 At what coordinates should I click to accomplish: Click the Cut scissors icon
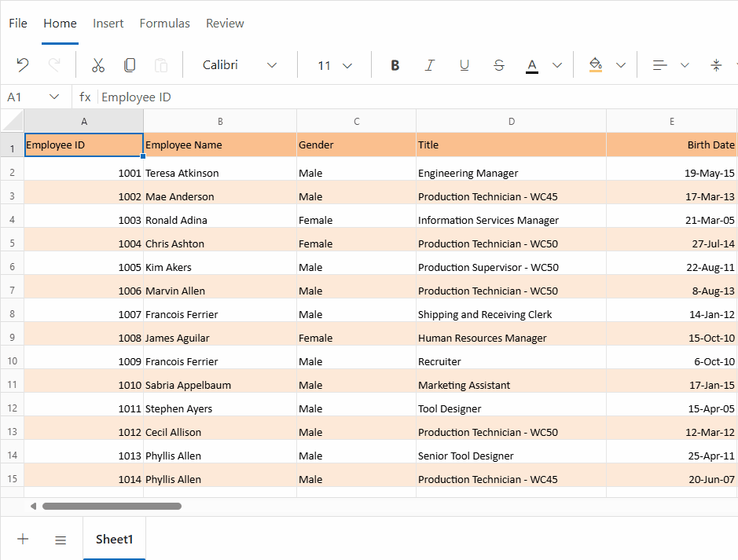(x=98, y=65)
